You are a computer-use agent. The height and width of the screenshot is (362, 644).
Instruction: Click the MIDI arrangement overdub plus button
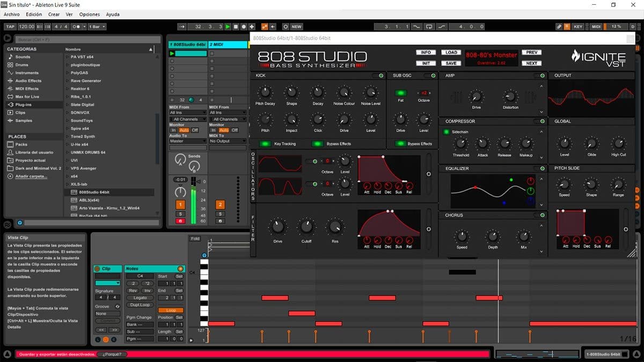[252, 26]
